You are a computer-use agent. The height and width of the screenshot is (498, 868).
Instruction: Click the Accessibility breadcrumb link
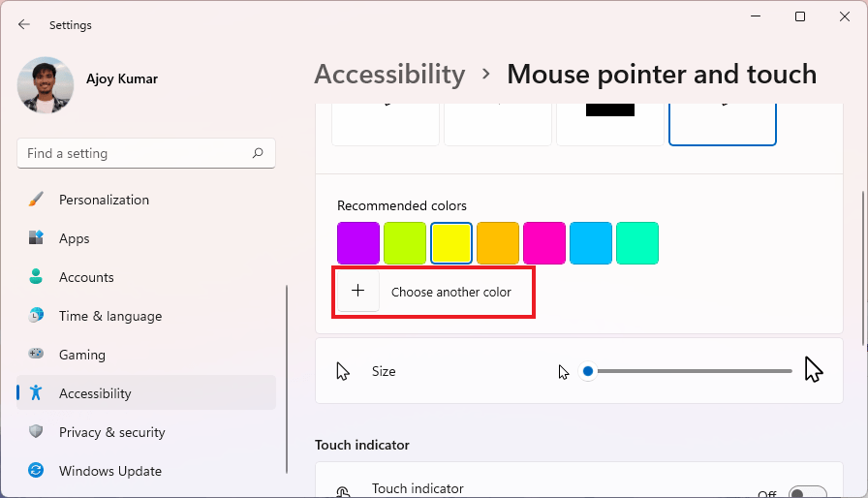point(389,75)
